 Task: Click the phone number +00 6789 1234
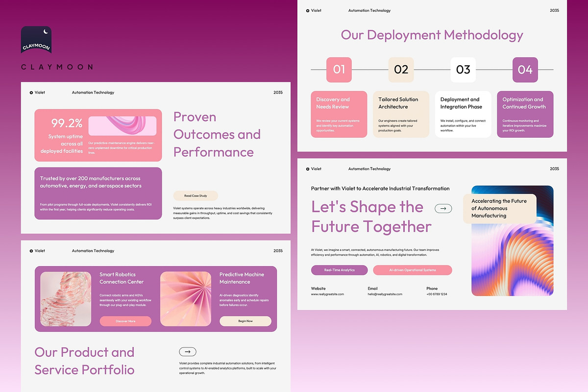pos(437,294)
